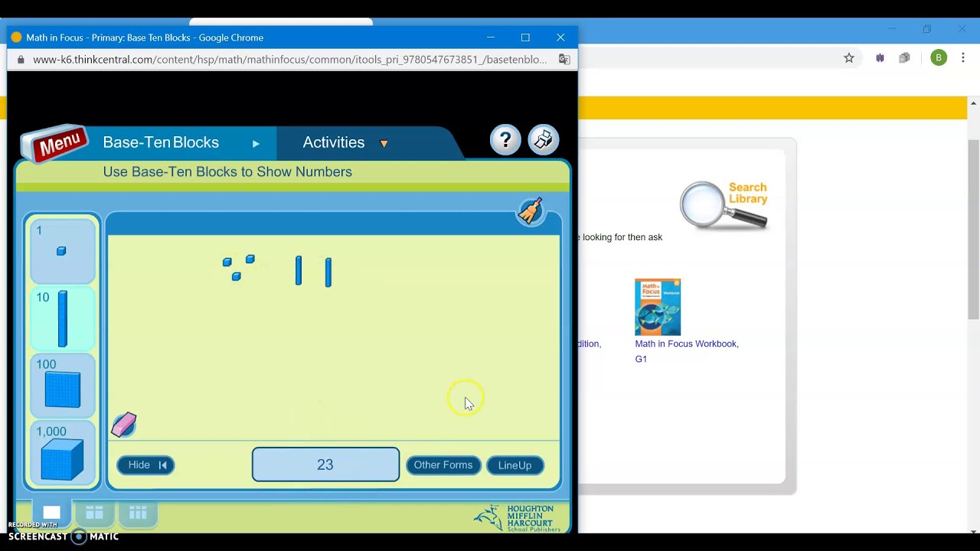The image size is (980, 551).
Task: Open the Math in Focus Workbook, G1 link
Action: click(x=687, y=351)
